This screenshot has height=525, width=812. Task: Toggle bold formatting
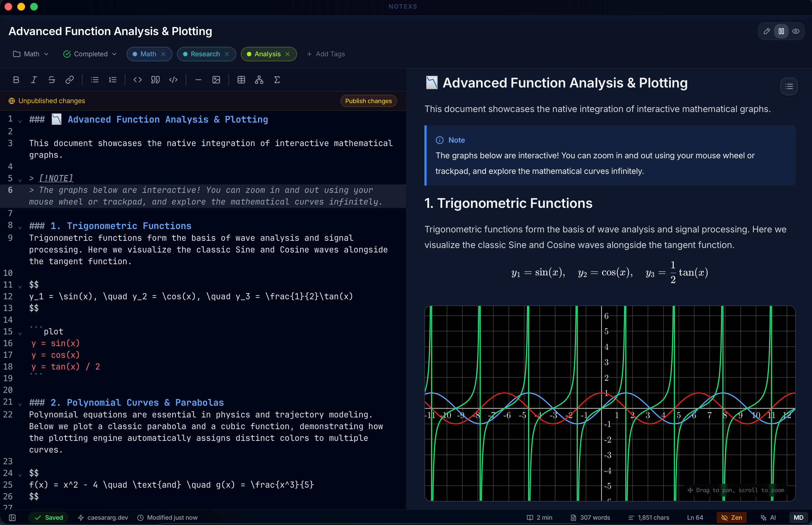[16, 80]
